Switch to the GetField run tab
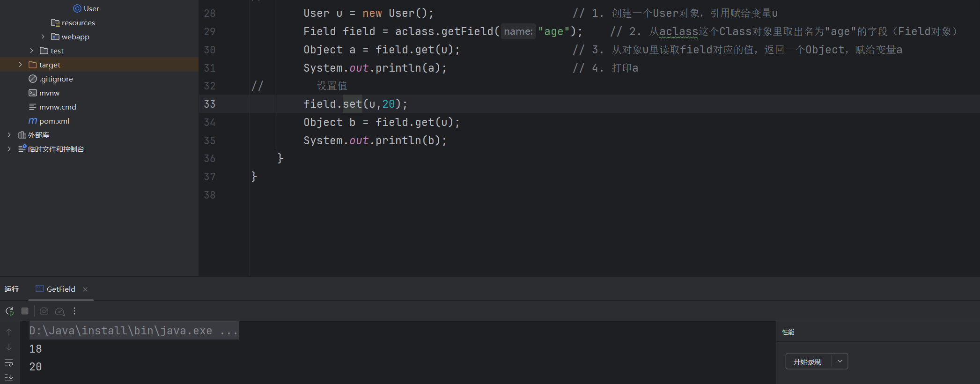Viewport: 980px width, 384px height. click(x=61, y=289)
